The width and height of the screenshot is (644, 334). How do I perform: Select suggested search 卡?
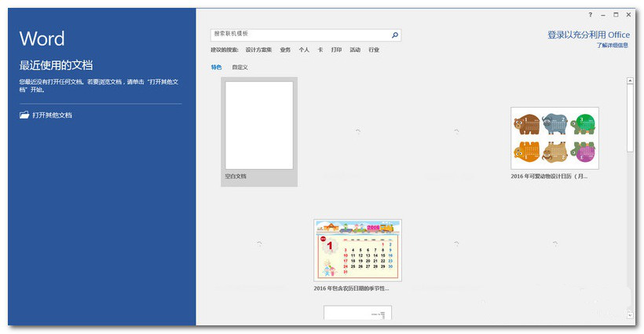coord(320,50)
